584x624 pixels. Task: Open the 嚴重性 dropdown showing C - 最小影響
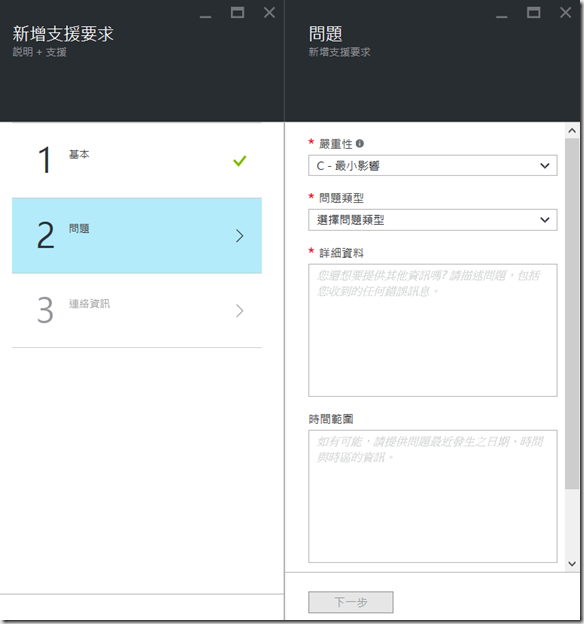(433, 166)
